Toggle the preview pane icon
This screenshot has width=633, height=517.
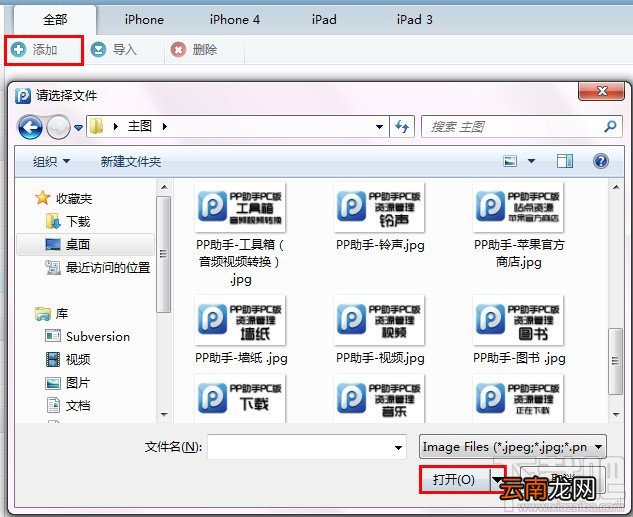(x=565, y=161)
